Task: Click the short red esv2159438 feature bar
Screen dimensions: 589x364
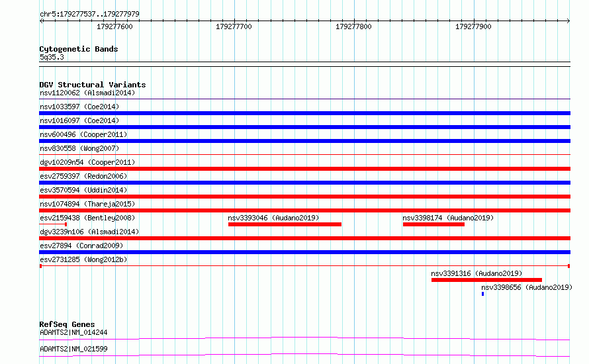Action: click(53, 224)
